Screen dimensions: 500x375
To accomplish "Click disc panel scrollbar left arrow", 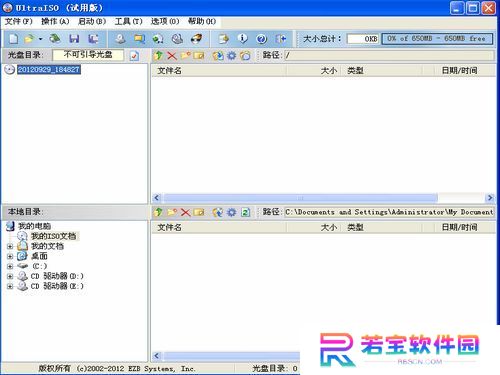I will coord(157,198).
